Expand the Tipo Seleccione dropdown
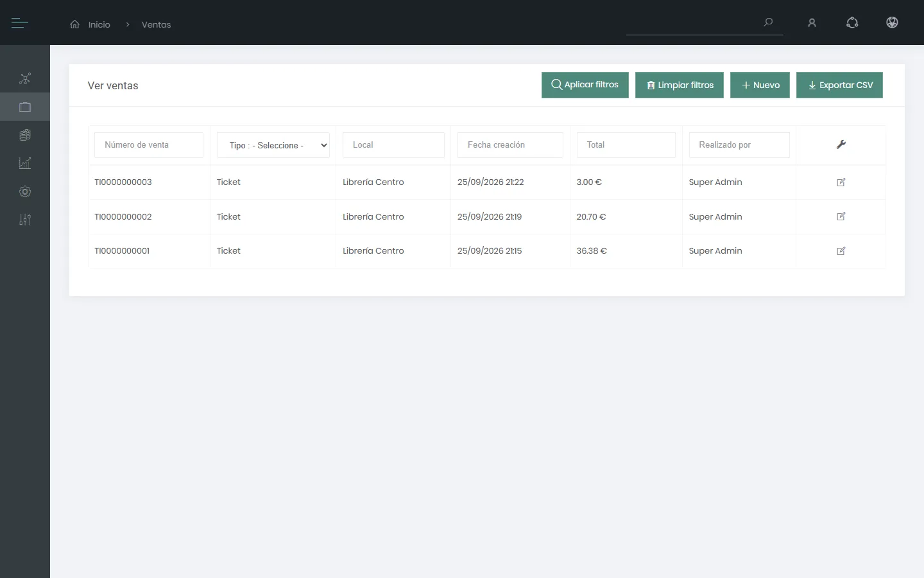924x578 pixels. (x=273, y=145)
